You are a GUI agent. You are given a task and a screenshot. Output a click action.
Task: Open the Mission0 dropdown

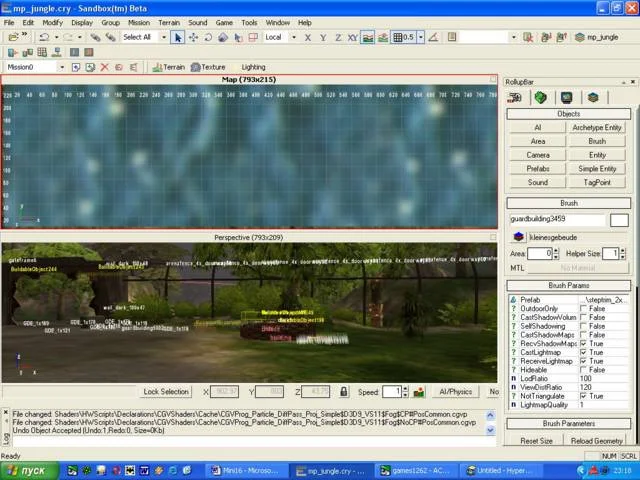62,67
